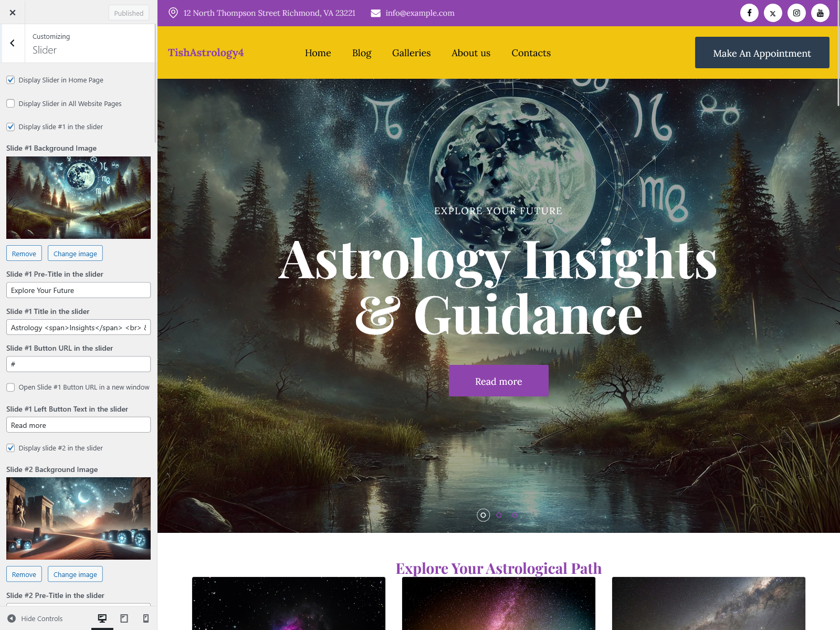This screenshot has height=630, width=840.
Task: Click the Slide #1 Pre-Title text field
Action: click(78, 290)
